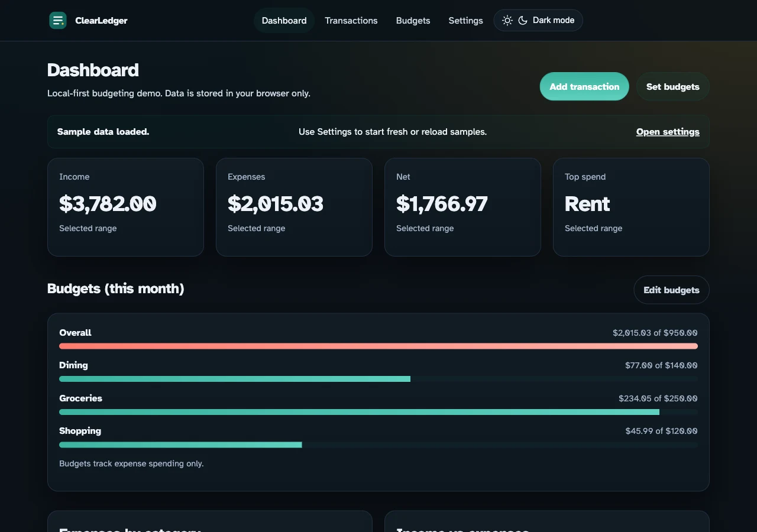Click the Set budgets button
The image size is (757, 532).
(673, 86)
